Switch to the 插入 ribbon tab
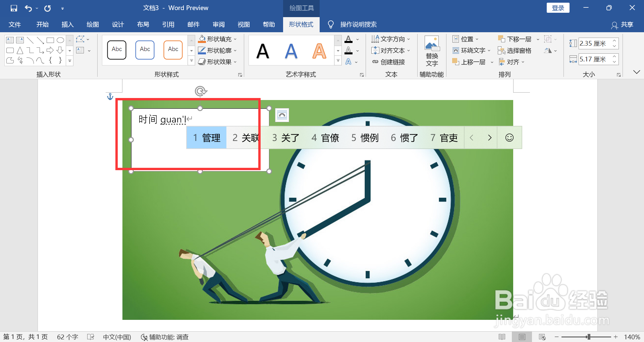This screenshot has width=644, height=342. [x=67, y=25]
